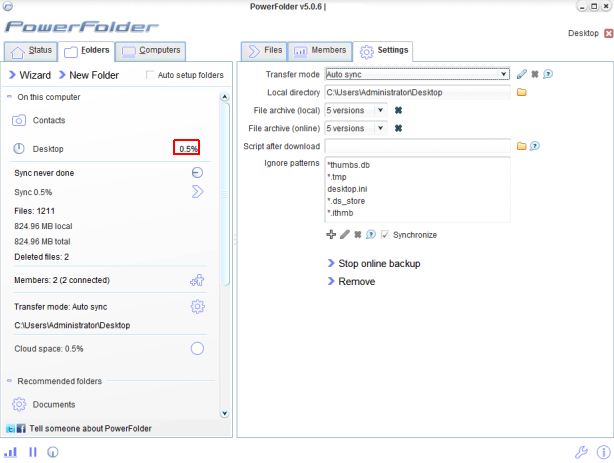Click the Files: 1211 count text
This screenshot has height=463, width=614.
[34, 211]
